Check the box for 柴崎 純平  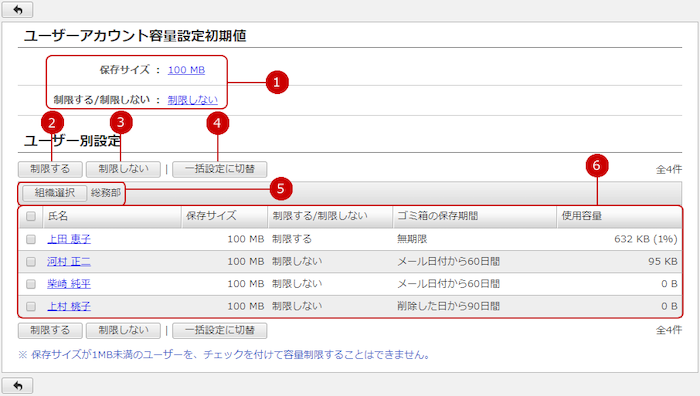[31, 284]
